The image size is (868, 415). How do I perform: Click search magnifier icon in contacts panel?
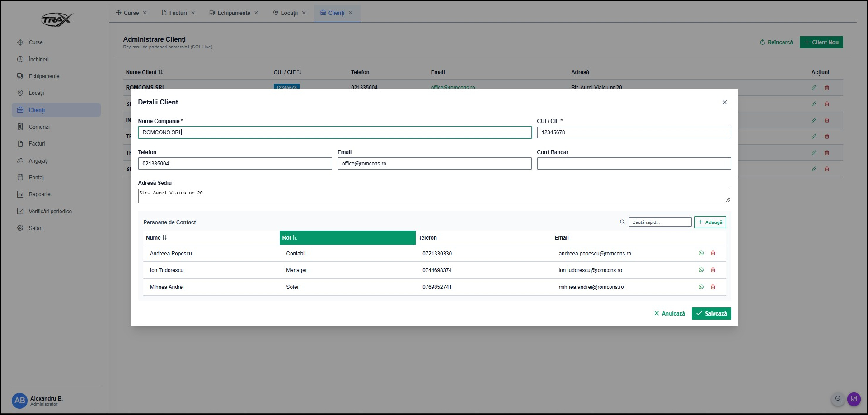pyautogui.click(x=622, y=222)
